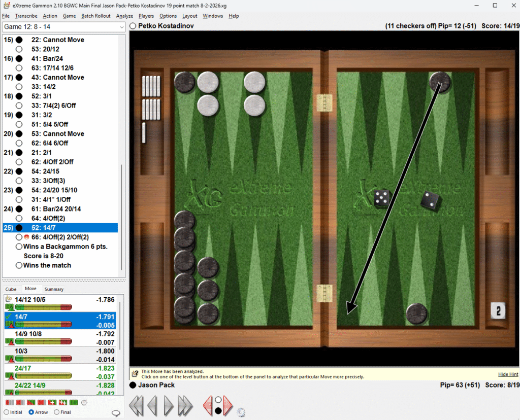Select move row '33: 3/Off(3)'
520x420 pixels.
60,181
